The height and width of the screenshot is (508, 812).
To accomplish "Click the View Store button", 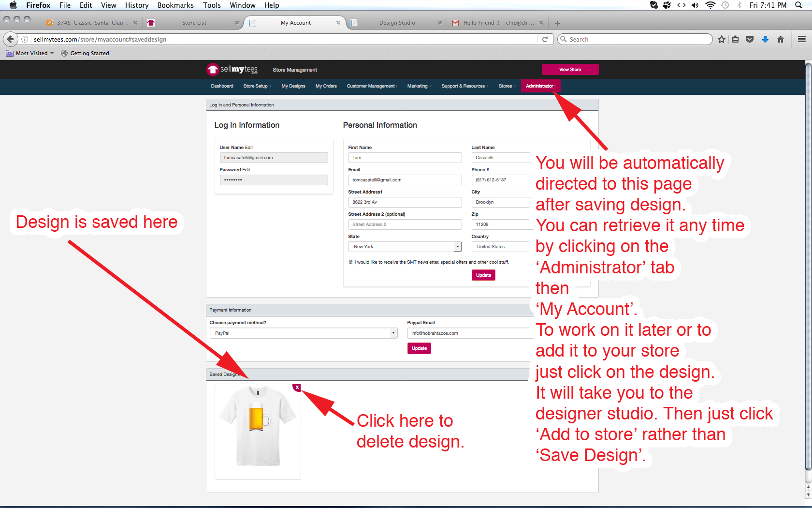I will (570, 70).
